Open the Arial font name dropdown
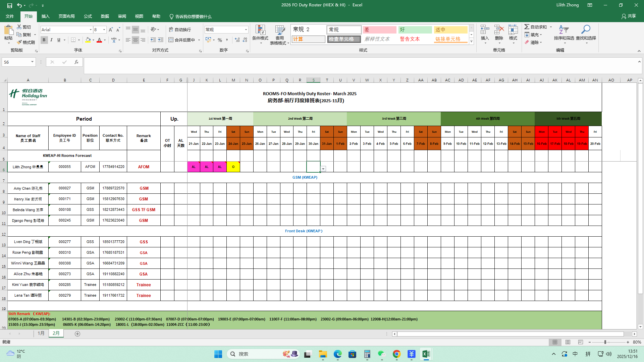 click(91, 29)
